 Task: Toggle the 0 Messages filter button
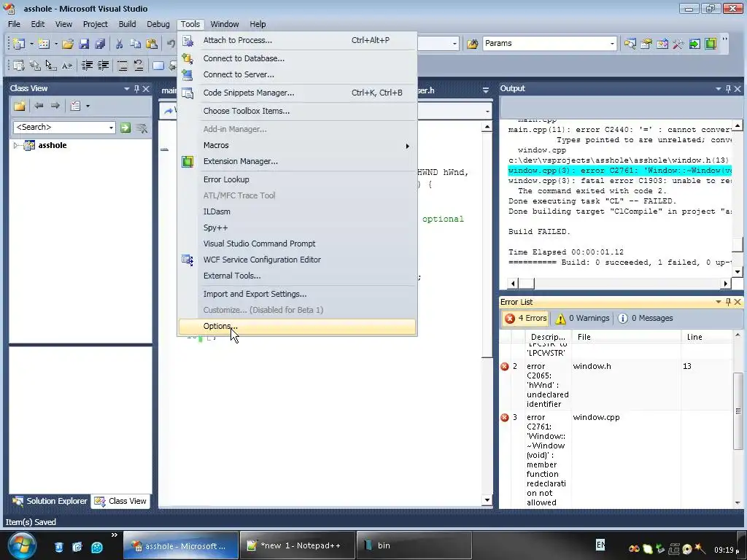646,318
